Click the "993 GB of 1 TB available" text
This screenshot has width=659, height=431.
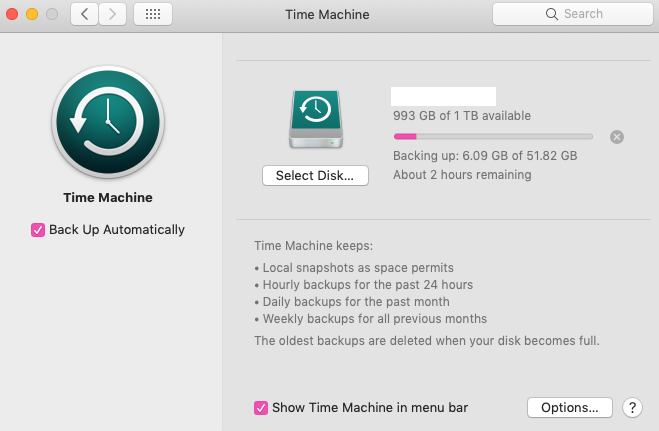coord(462,116)
